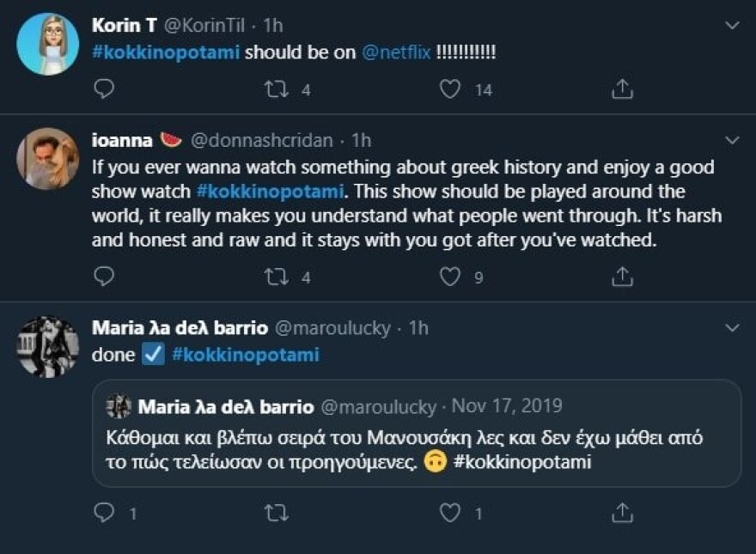View Korin T's profile avatar

tap(48, 44)
